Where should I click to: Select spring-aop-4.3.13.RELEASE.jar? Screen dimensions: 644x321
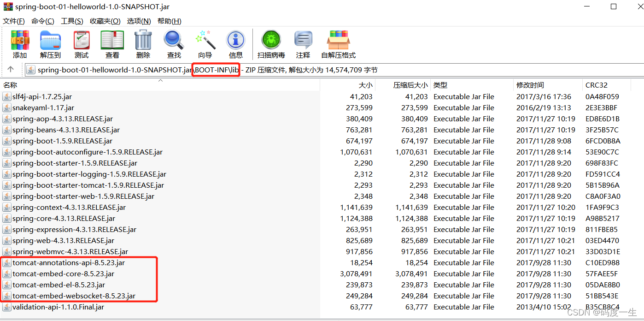click(62, 119)
